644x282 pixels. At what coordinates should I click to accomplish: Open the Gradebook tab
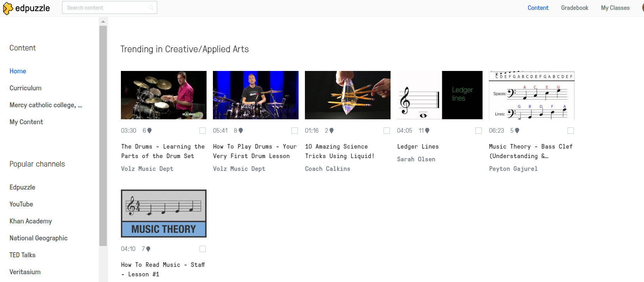575,8
